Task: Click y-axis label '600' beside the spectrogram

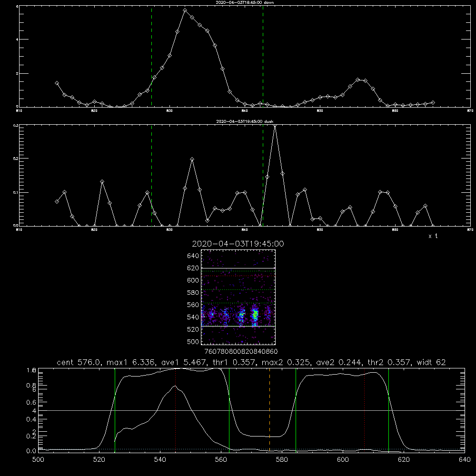Action: tap(193, 280)
